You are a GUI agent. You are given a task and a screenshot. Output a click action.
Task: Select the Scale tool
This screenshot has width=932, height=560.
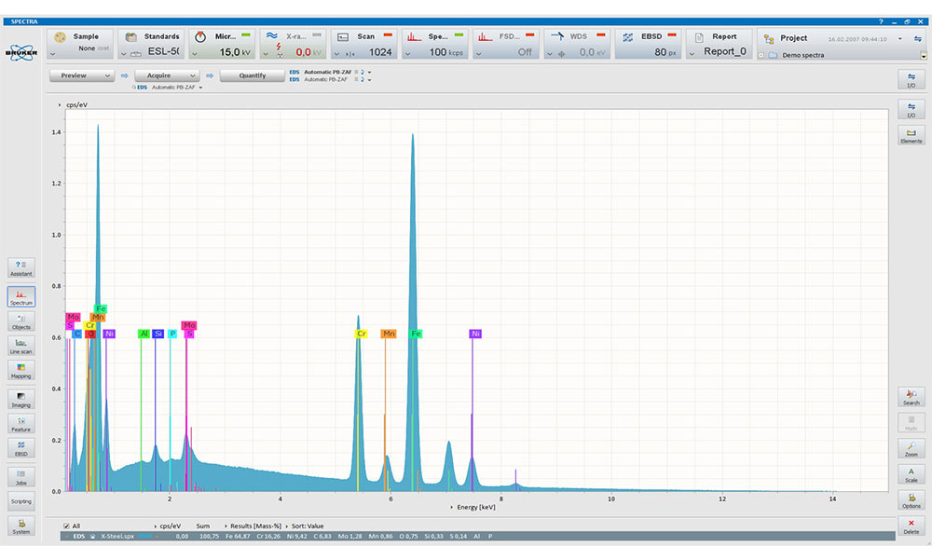[x=911, y=474]
